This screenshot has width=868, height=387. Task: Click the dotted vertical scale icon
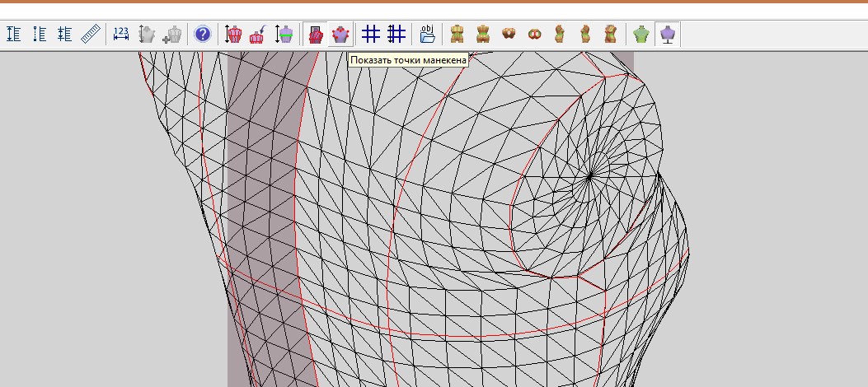[x=40, y=35]
